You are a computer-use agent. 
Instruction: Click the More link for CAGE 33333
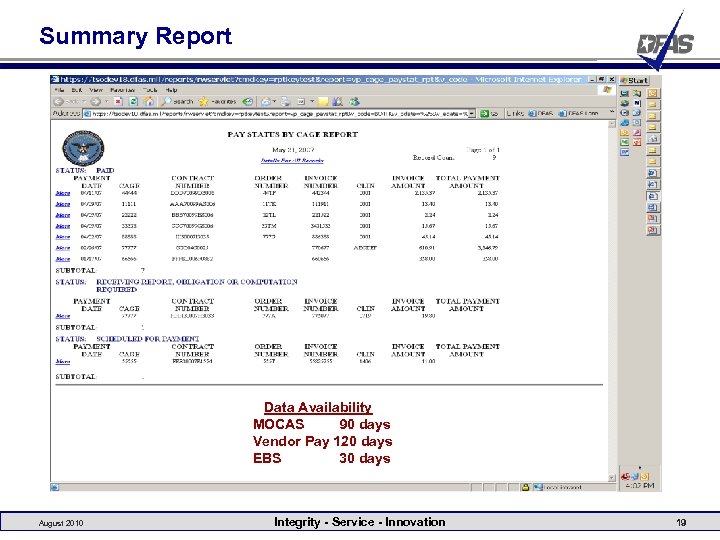click(x=62, y=226)
